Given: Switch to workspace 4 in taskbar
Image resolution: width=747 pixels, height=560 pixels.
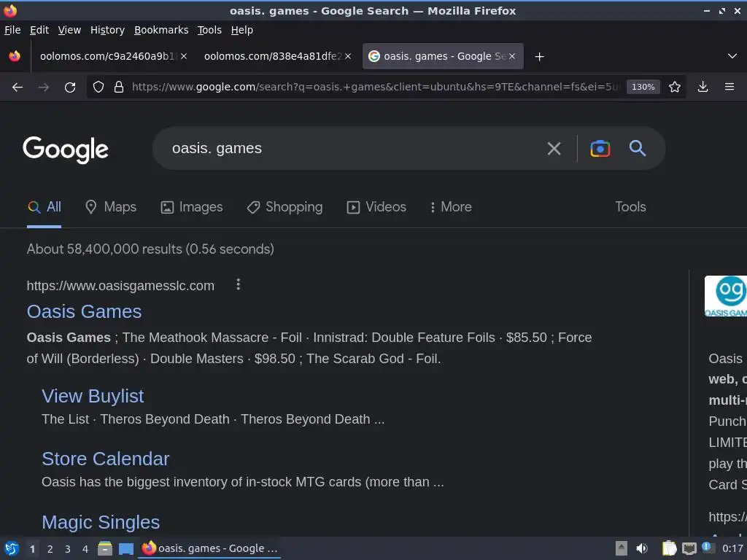Looking at the screenshot, I should pos(85,549).
